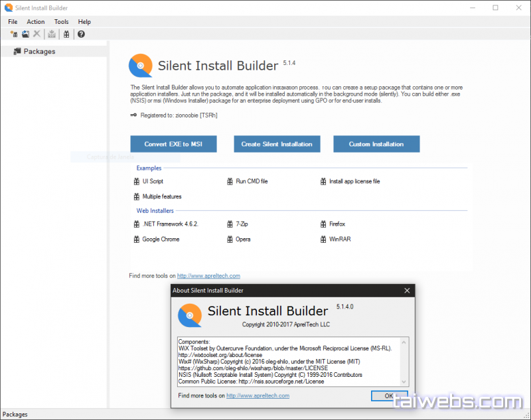Close the About Silent Install Builder dialog
The height and width of the screenshot is (420, 531).
click(x=407, y=291)
